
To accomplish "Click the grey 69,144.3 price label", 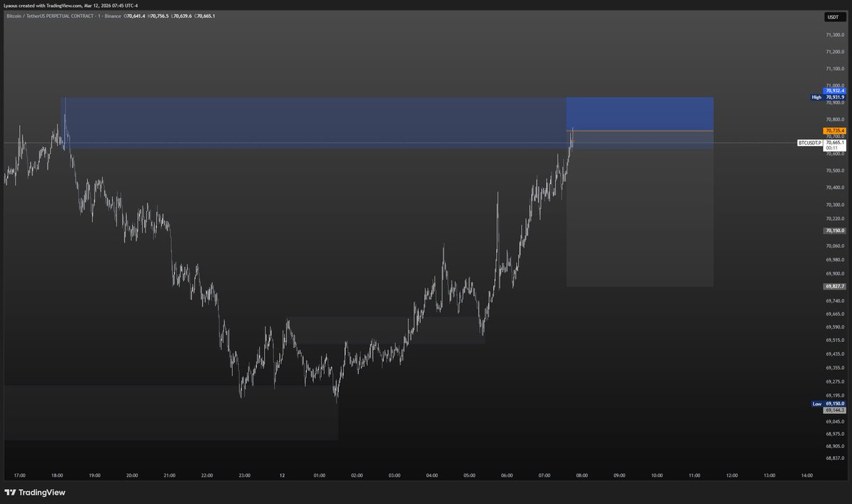I will click(834, 410).
